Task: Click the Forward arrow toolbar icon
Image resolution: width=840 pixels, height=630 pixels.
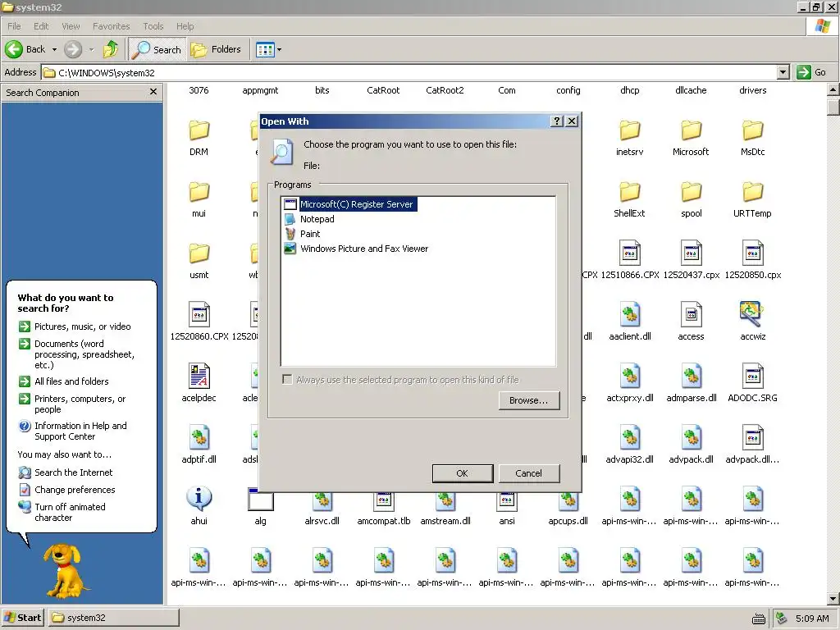Action: 73,49
